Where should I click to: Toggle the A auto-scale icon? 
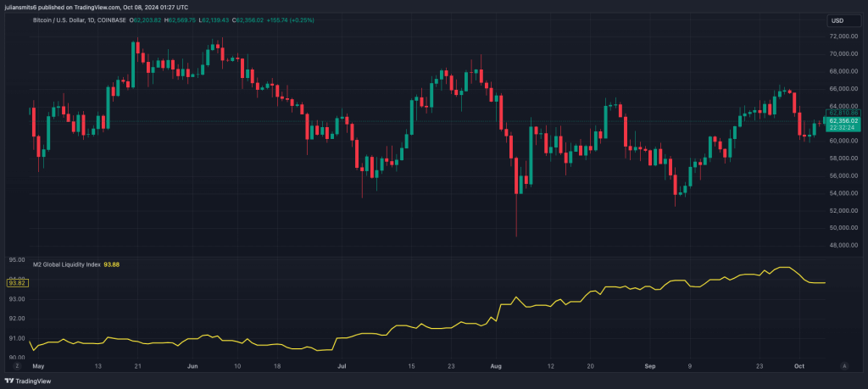pos(843,366)
